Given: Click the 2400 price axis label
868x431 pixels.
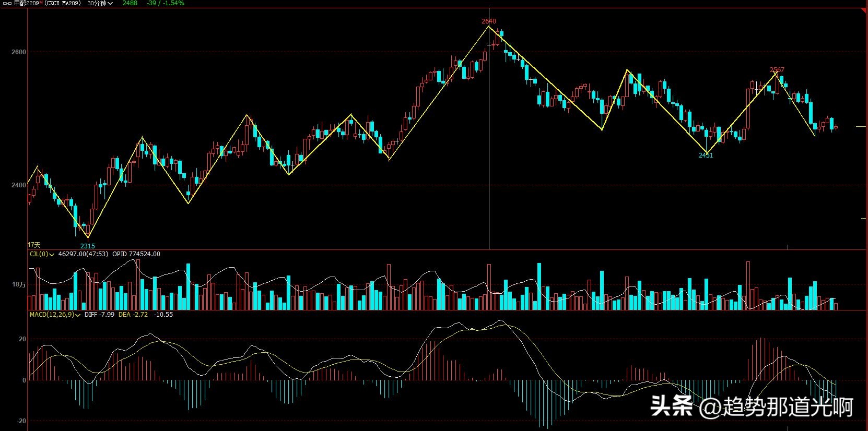Looking at the screenshot, I should click(18, 185).
